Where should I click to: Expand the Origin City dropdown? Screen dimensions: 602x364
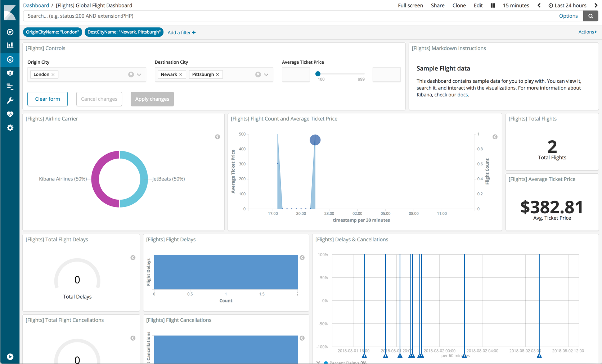click(x=139, y=74)
